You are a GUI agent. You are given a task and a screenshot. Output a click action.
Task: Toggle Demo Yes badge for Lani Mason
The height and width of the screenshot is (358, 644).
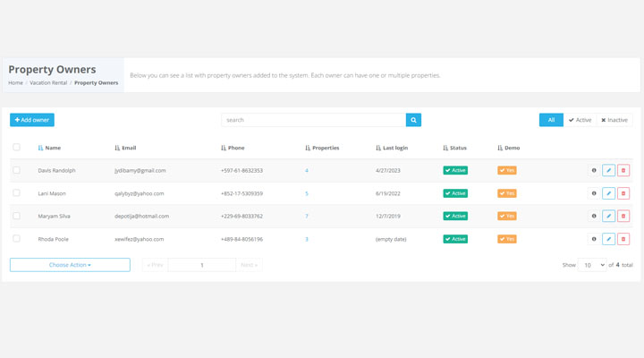[507, 193]
